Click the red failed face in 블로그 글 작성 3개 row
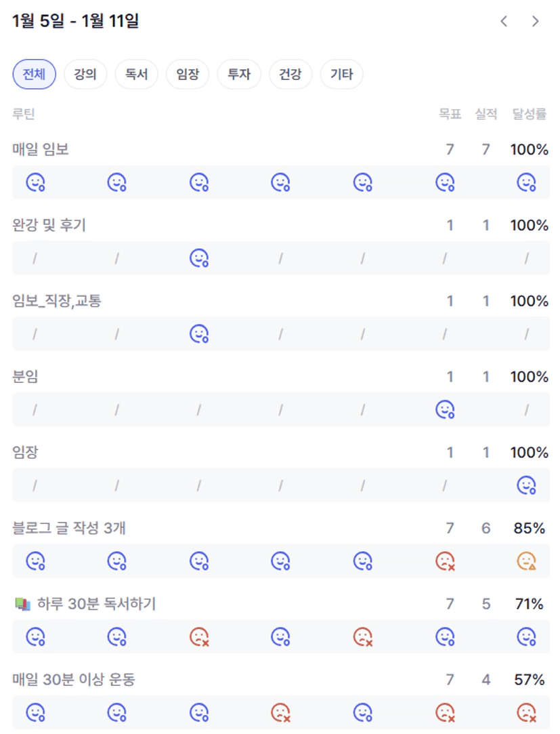 pyautogui.click(x=445, y=561)
